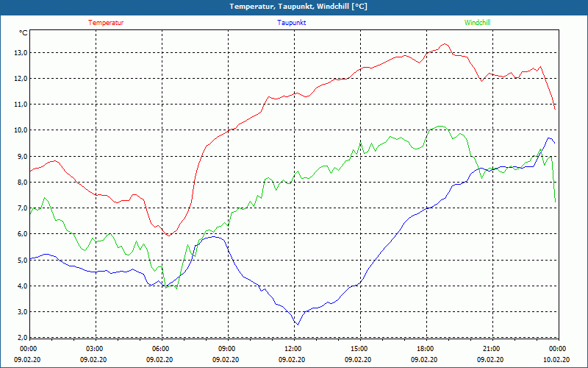Click the blue Taupunkt legend label
Image resolution: width=588 pixels, height=368 pixels.
291,23
